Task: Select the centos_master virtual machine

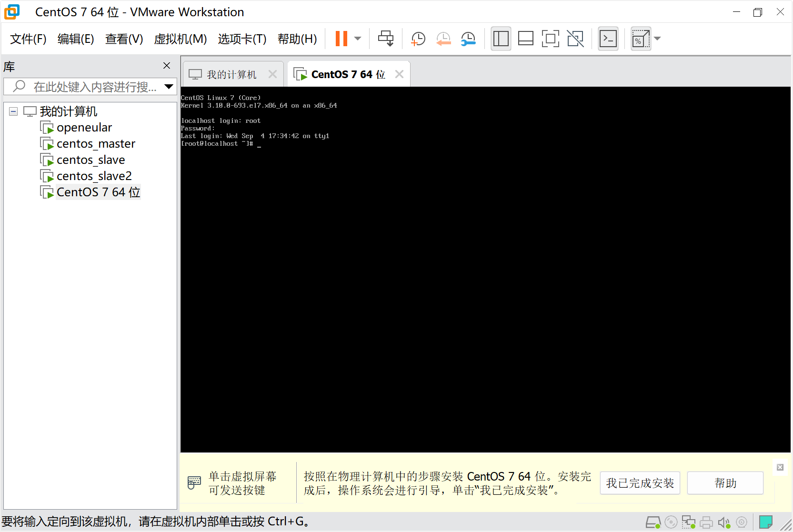Action: coord(96,144)
